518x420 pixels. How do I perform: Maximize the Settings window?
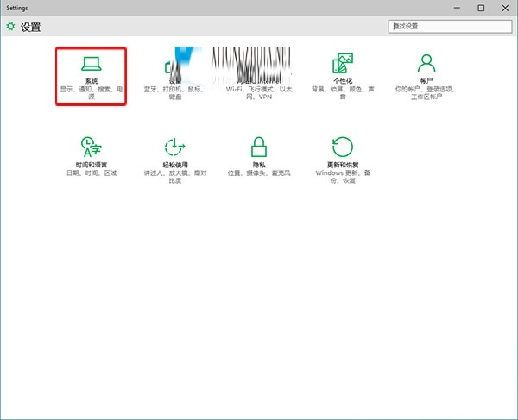(481, 8)
